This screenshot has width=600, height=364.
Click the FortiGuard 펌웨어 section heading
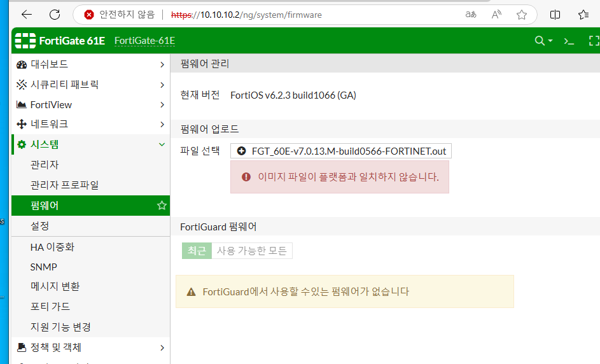(x=218, y=227)
